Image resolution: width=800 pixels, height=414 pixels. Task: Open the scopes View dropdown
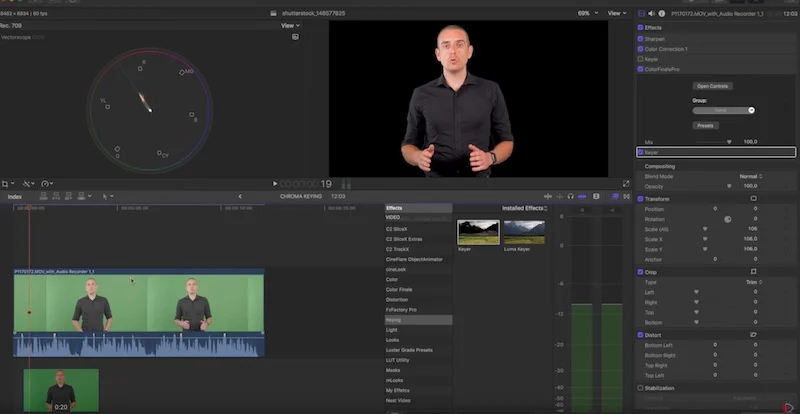point(290,26)
